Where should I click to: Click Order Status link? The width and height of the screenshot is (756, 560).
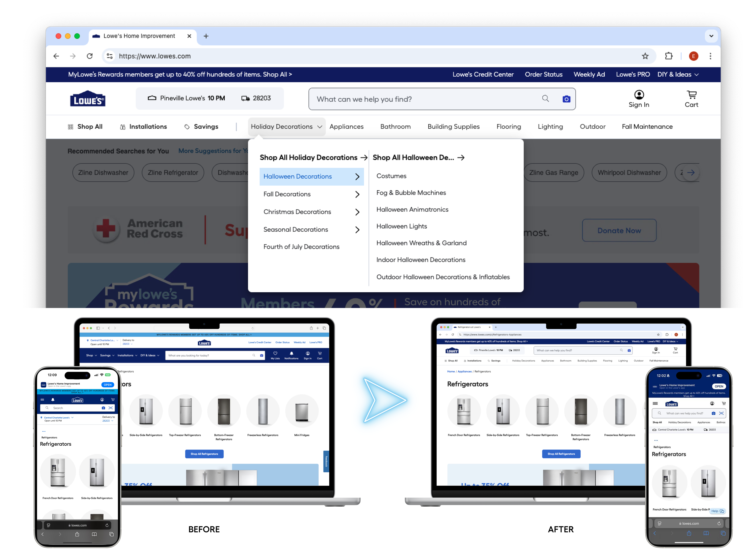coord(543,75)
